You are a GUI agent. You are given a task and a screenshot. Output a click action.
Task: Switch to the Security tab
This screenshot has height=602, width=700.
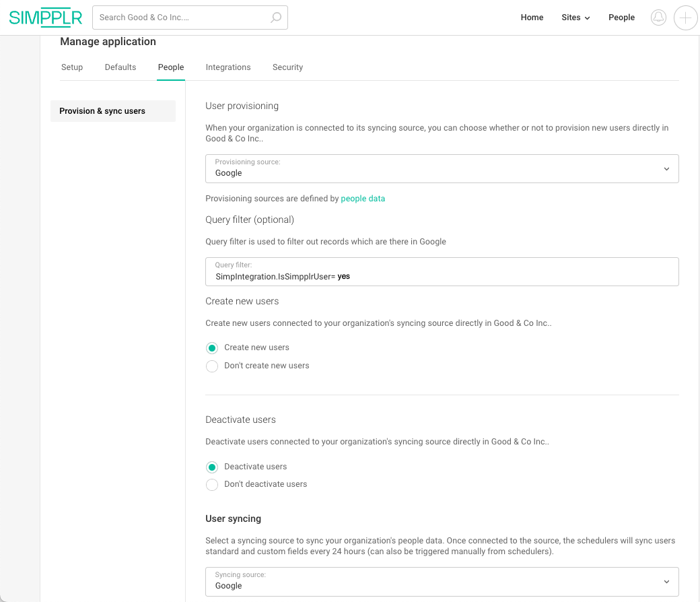click(x=287, y=67)
